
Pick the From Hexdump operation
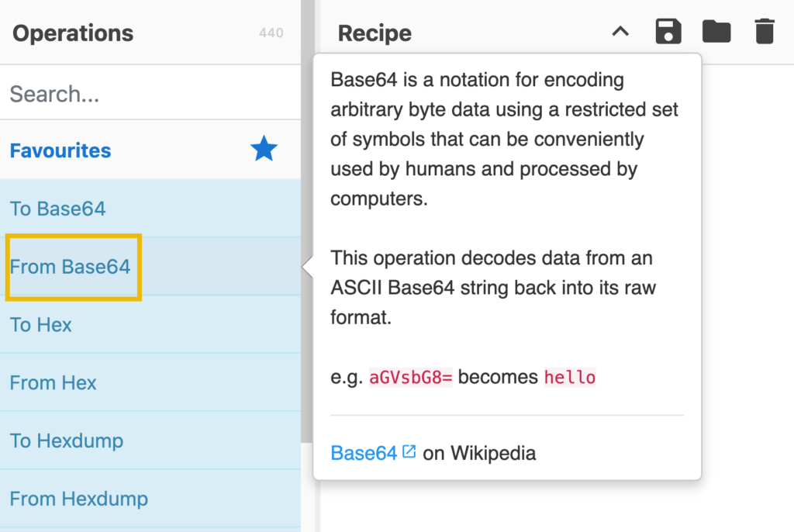[x=150, y=499]
